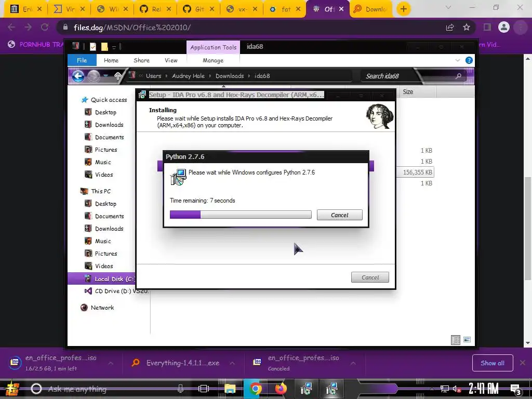Open Chrome's side panel icon
The width and height of the screenshot is (532, 399).
(x=487, y=27)
